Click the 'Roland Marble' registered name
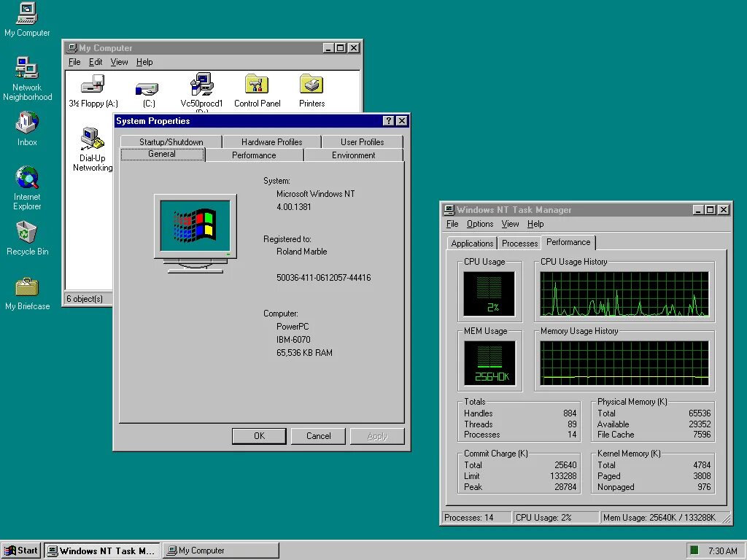Image resolution: width=747 pixels, height=560 pixels. click(x=301, y=252)
